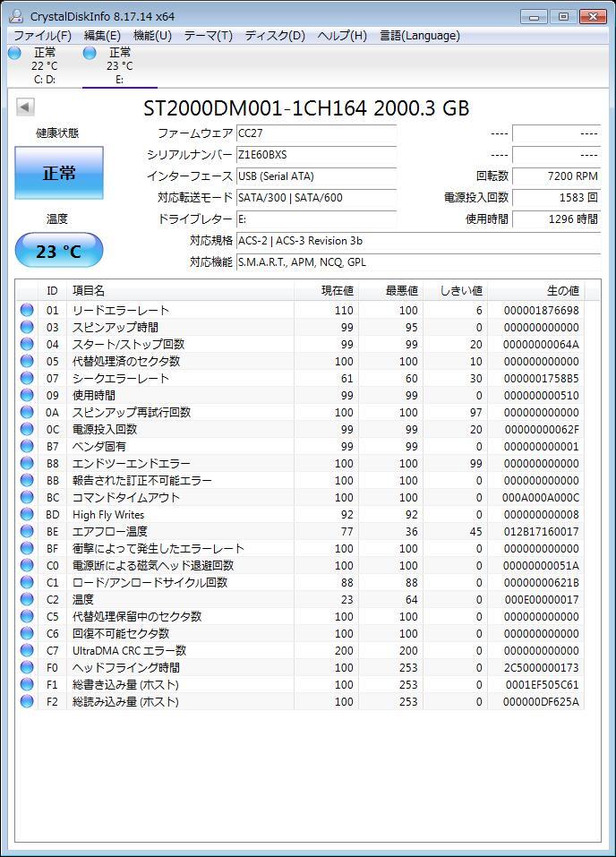Click status circle for ID 04 row
Image resolution: width=616 pixels, height=857 pixels.
(27, 345)
